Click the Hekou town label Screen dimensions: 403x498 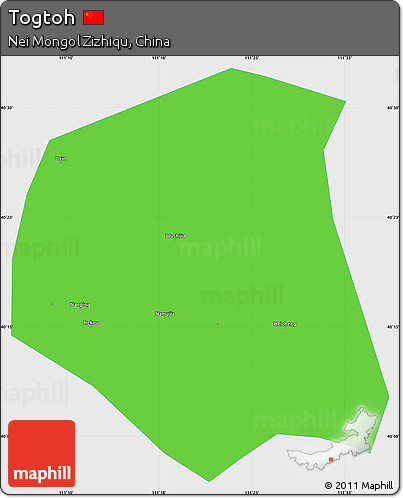pos(91,323)
